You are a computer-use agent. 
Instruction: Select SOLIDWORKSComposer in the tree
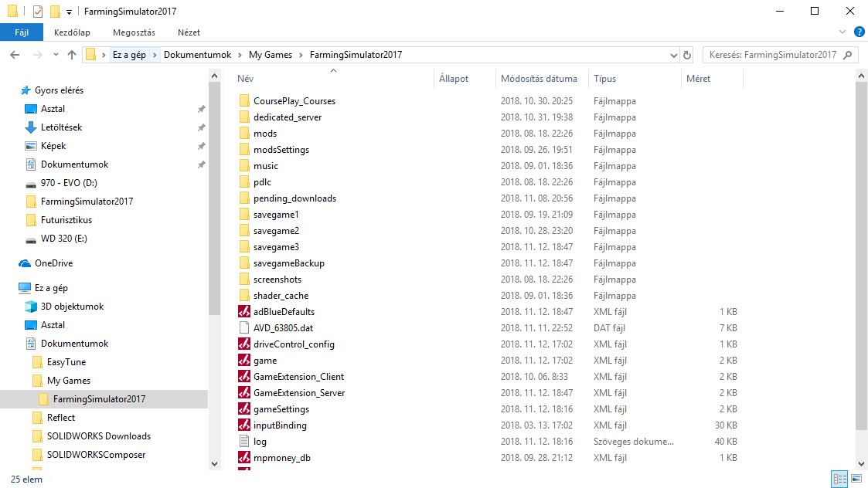96,455
